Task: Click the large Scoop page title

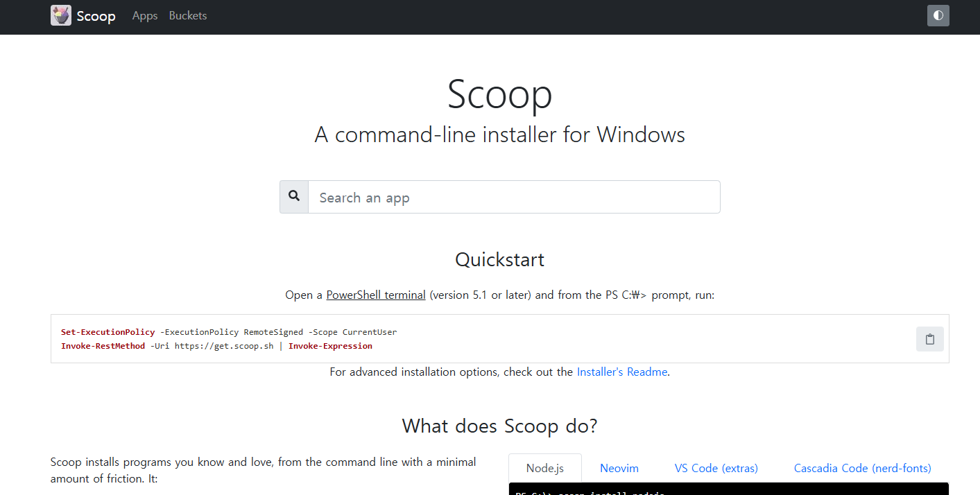Action: pyautogui.click(x=499, y=94)
